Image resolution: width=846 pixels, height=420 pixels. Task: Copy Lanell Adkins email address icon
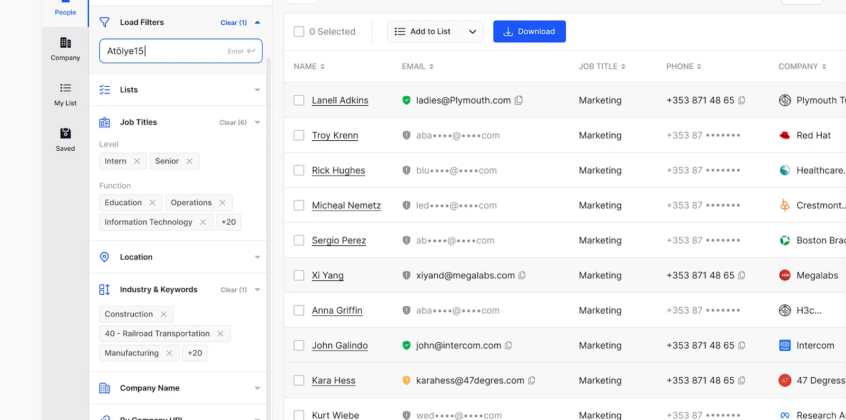click(519, 101)
